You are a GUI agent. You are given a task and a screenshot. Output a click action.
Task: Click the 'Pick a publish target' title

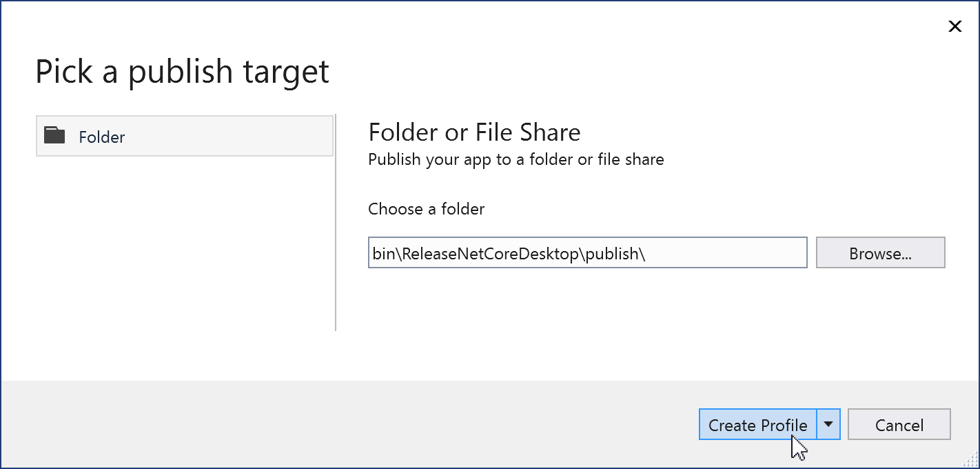coord(183,72)
